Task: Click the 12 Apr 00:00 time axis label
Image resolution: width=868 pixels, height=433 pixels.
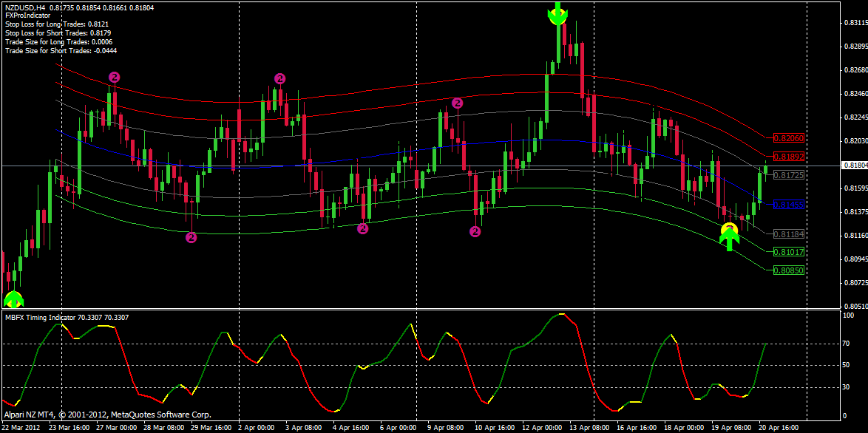Action: [x=543, y=428]
